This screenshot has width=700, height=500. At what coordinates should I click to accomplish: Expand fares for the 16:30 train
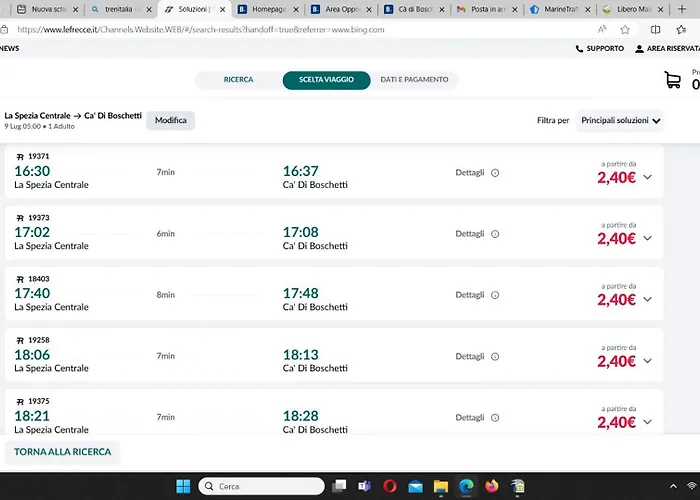tap(647, 177)
